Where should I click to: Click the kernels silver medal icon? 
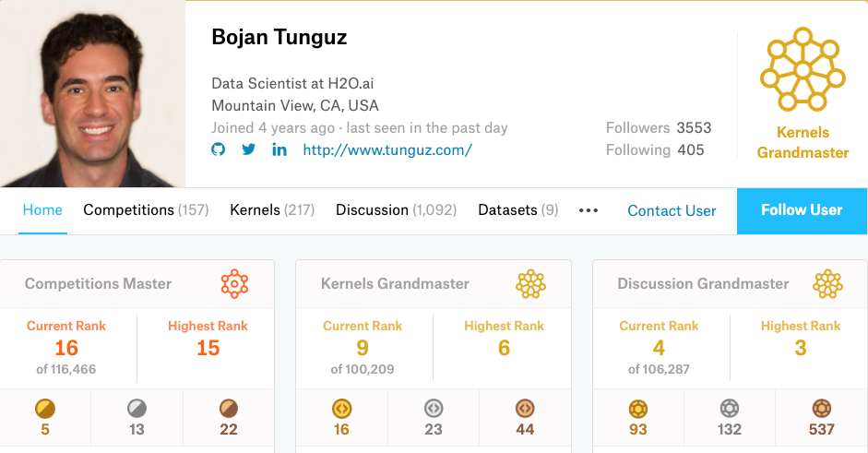(x=434, y=409)
